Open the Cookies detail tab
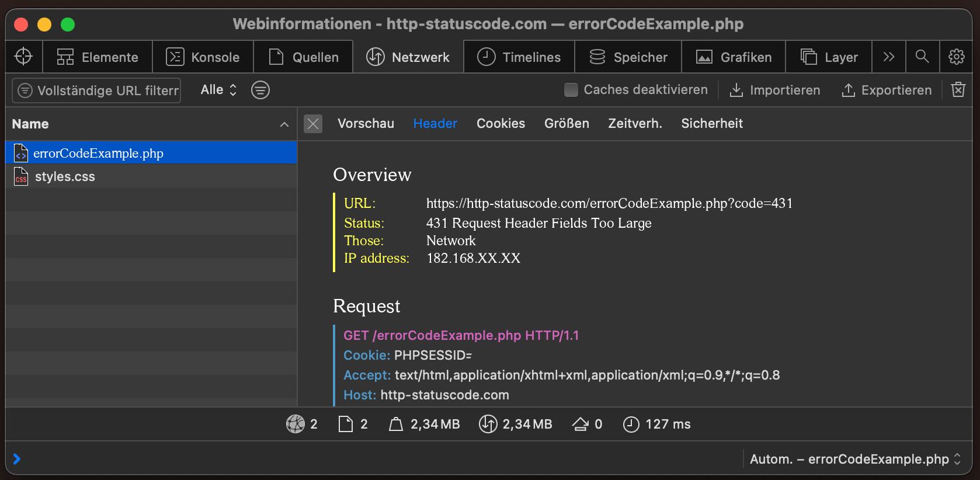The height and width of the screenshot is (480, 980). tap(501, 123)
